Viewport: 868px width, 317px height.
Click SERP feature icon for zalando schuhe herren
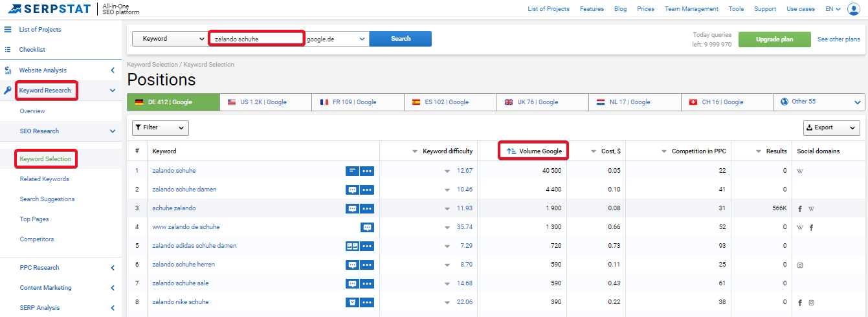pos(352,265)
